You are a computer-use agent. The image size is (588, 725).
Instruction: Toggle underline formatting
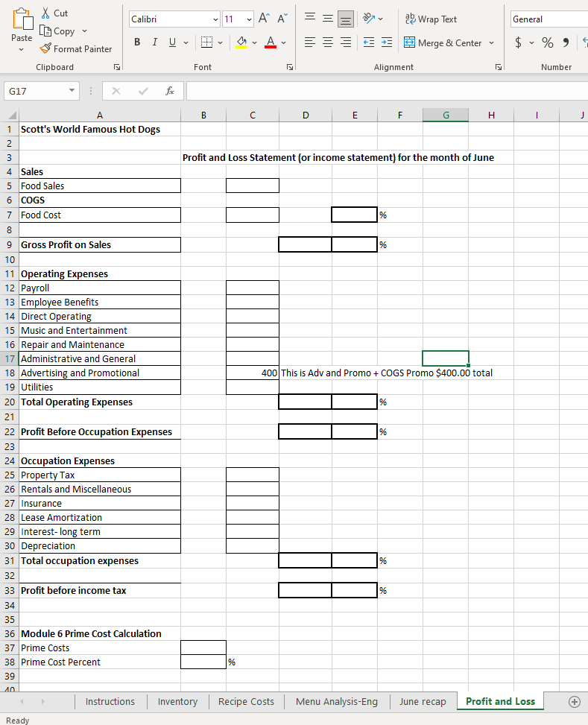[173, 42]
